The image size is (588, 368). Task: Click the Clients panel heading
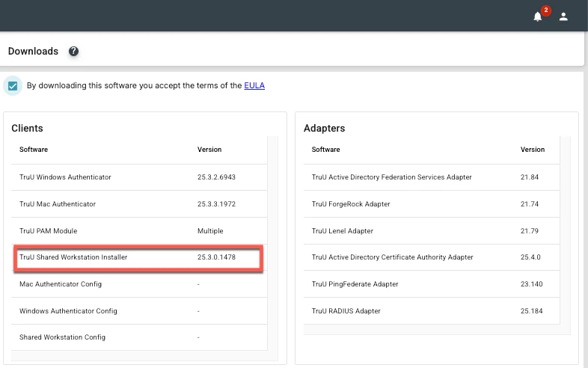[x=27, y=129]
